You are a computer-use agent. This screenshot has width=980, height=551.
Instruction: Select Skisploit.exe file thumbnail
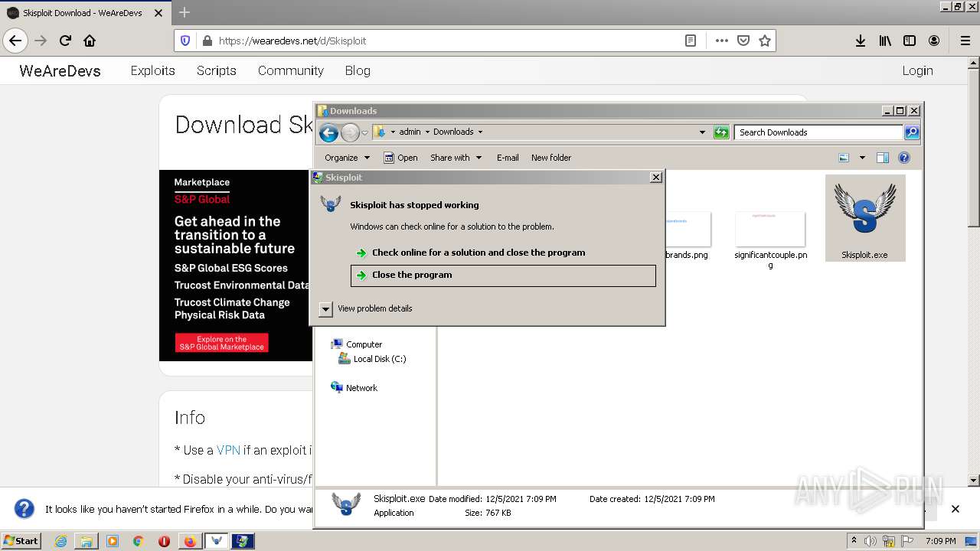[865, 218]
